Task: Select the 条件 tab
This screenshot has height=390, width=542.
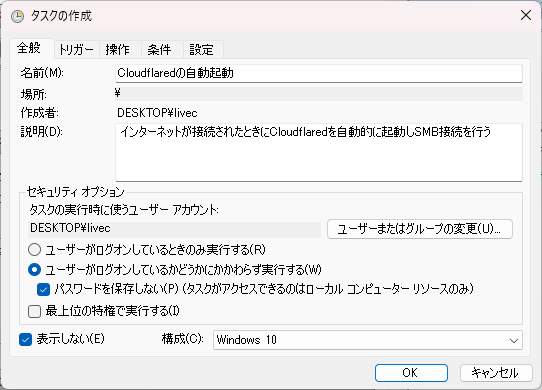Action: (159, 50)
